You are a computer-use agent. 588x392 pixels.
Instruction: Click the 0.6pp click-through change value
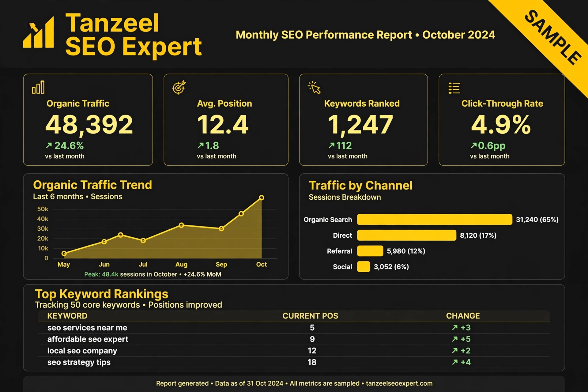tap(492, 146)
